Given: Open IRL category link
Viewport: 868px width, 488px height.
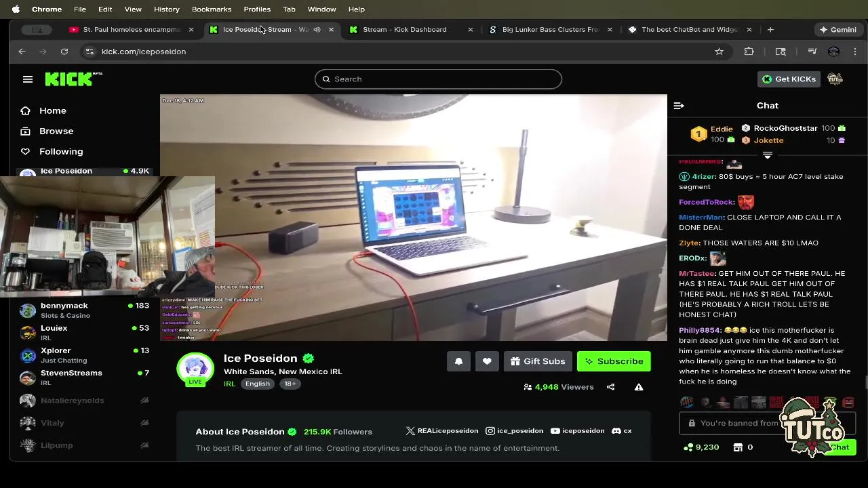Looking at the screenshot, I should pos(229,384).
